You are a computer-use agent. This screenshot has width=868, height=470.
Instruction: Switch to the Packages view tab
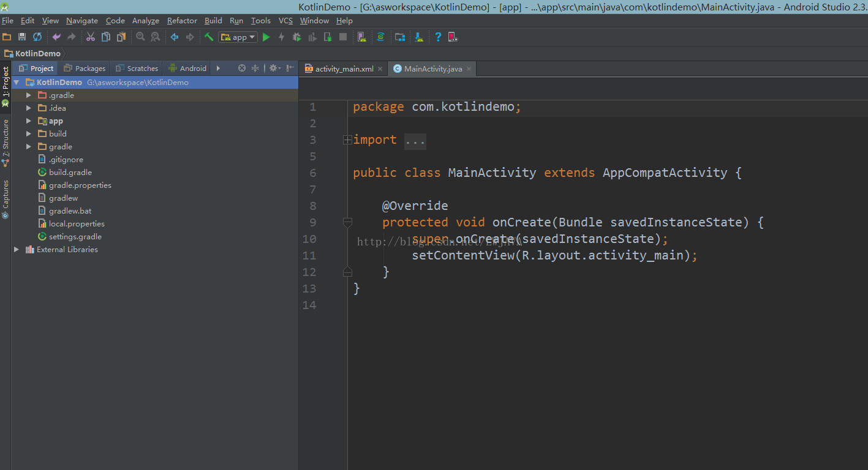(85, 69)
